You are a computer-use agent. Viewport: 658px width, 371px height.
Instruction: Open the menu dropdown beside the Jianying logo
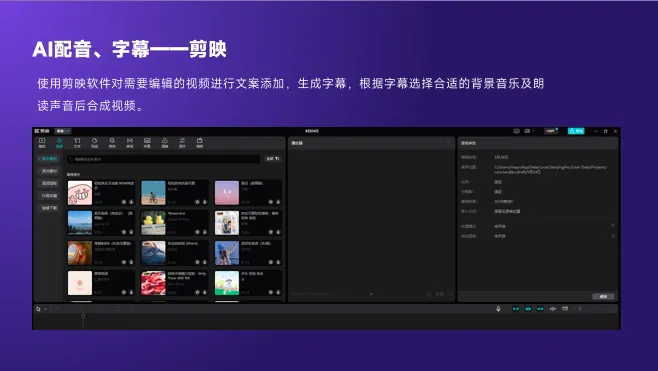coord(63,131)
